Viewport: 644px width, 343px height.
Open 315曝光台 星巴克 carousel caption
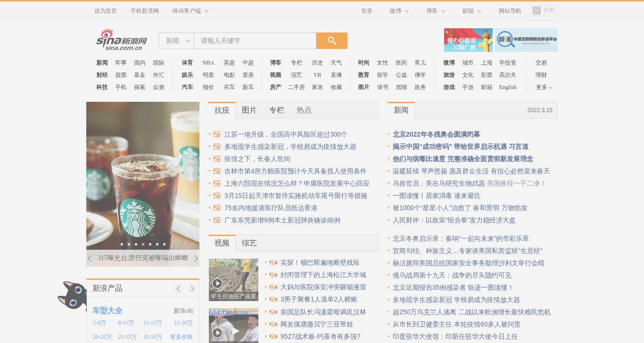[x=142, y=258]
